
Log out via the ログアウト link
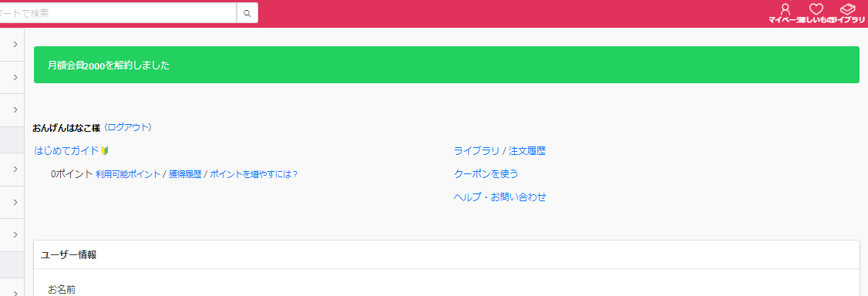click(129, 127)
